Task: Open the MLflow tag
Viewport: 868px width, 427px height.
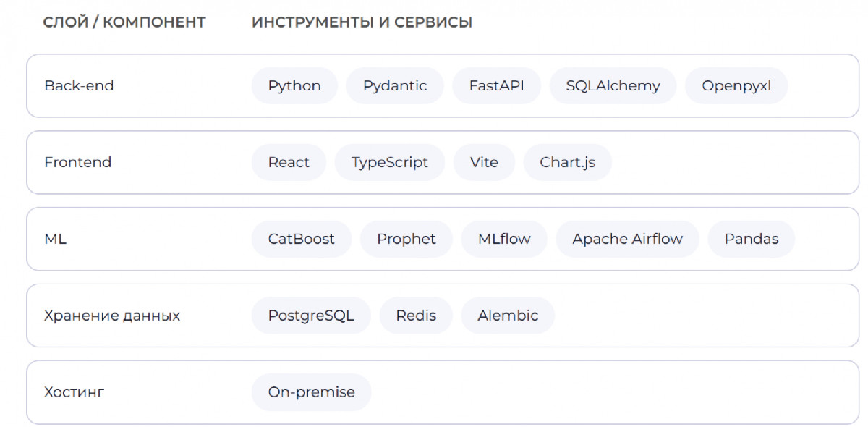Action: coord(504,240)
